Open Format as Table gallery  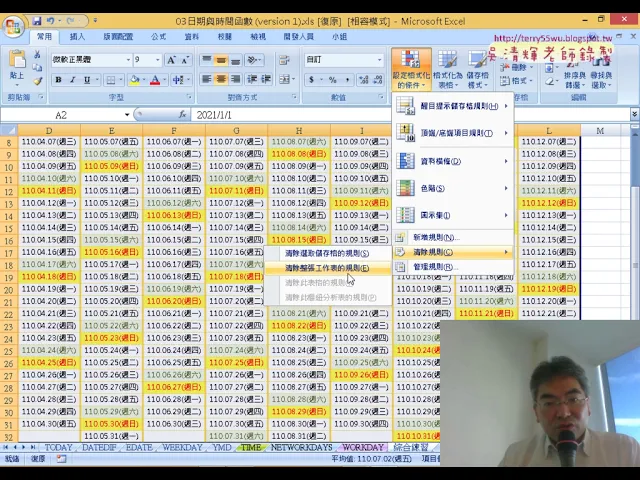(x=448, y=69)
